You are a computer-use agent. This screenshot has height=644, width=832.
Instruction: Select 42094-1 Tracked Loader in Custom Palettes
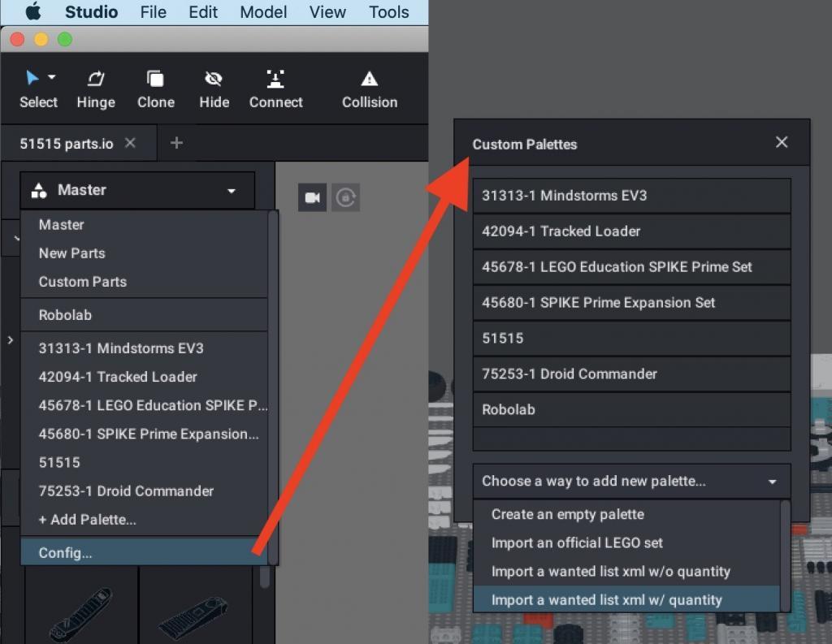631,231
